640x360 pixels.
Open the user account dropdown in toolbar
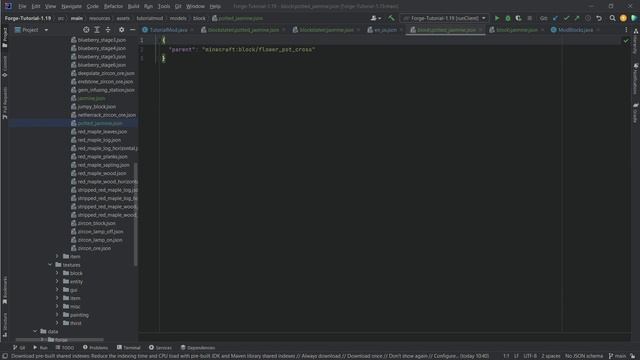(x=376, y=18)
